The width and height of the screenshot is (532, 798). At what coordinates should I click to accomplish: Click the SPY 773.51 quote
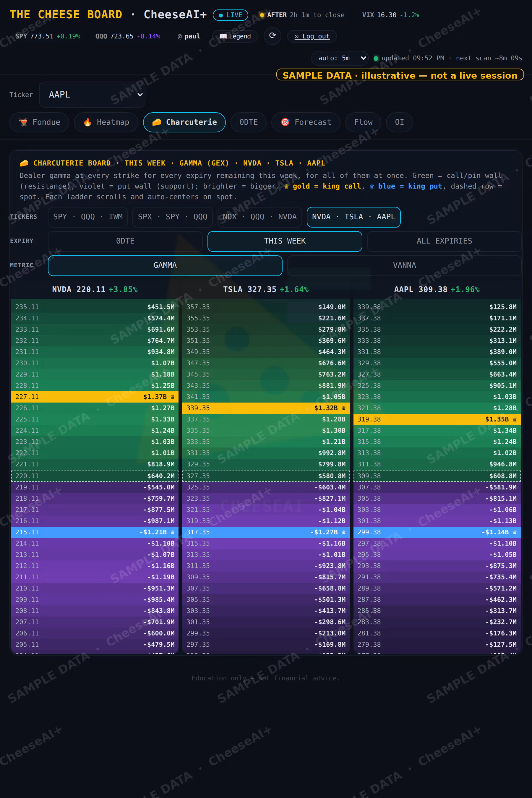[48, 36]
